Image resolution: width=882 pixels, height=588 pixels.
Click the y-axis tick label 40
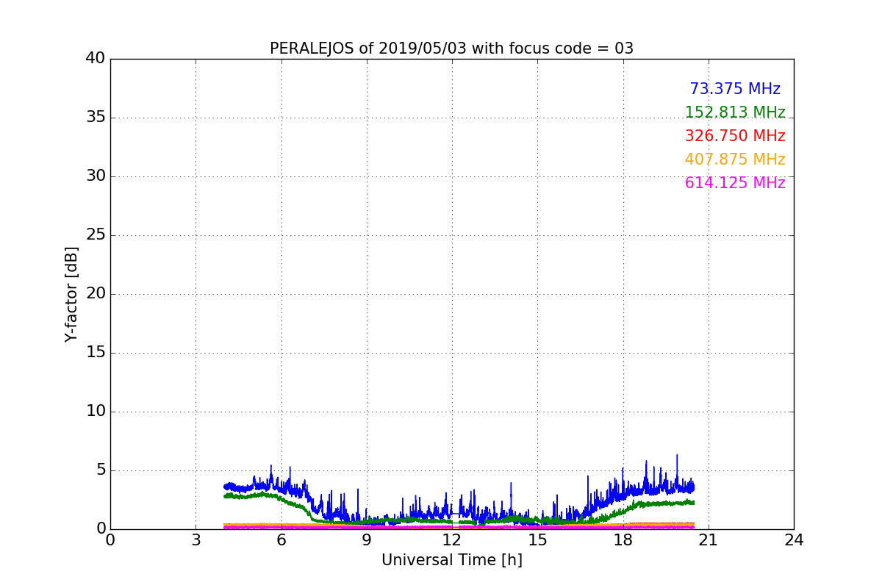[x=96, y=59]
